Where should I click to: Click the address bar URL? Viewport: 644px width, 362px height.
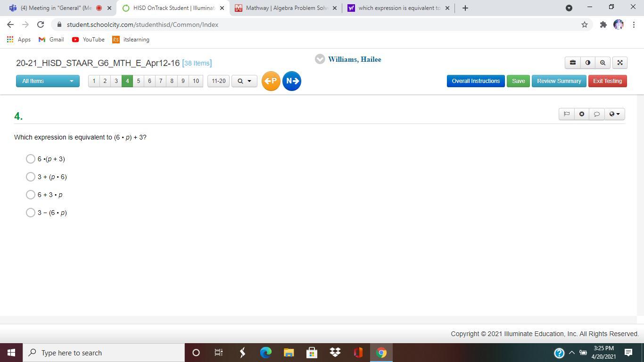click(142, 25)
